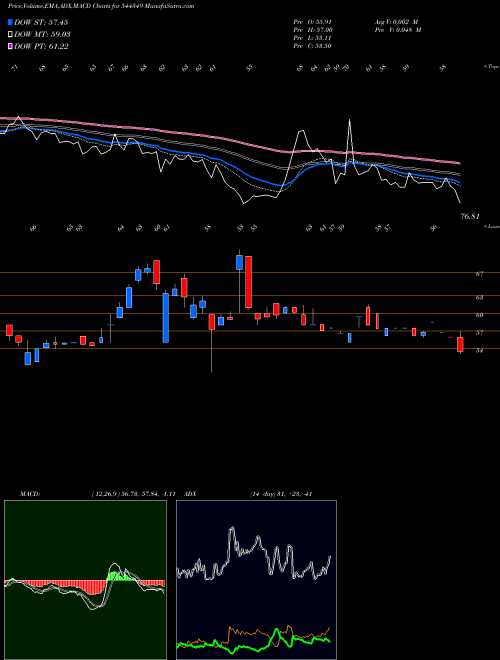The image size is (500, 660).
Task: Click the Pre V: 0.048 M value
Action: (398, 30)
